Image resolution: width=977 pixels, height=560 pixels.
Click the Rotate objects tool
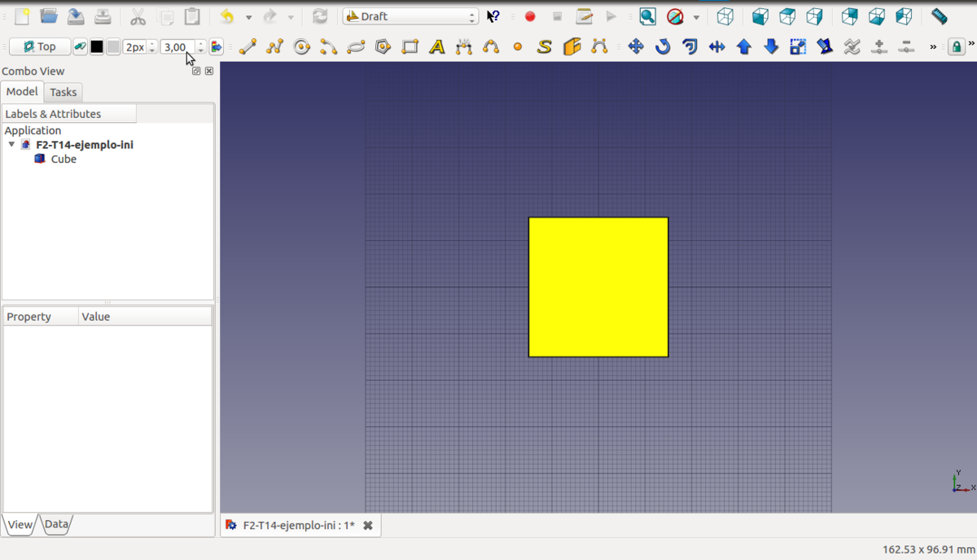click(x=663, y=47)
